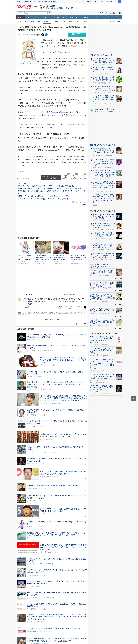The width and height of the screenshot is (138, 644).
Task: Share the article on Facebook
Action: [x=46, y=35]
